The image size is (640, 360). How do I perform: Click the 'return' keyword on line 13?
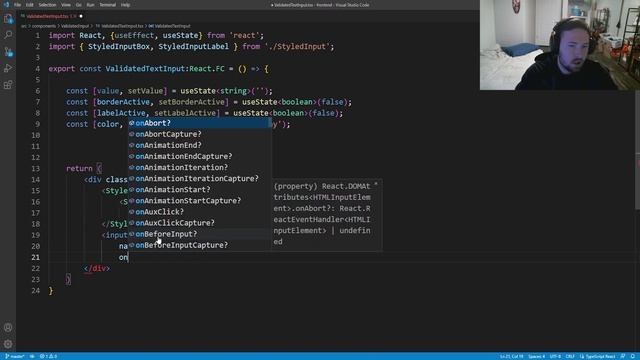point(79,168)
